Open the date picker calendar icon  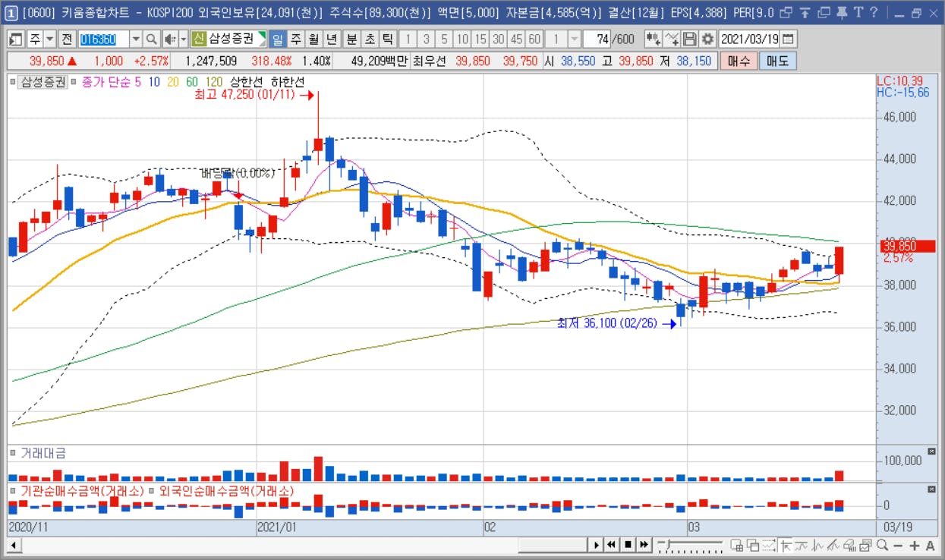click(788, 39)
